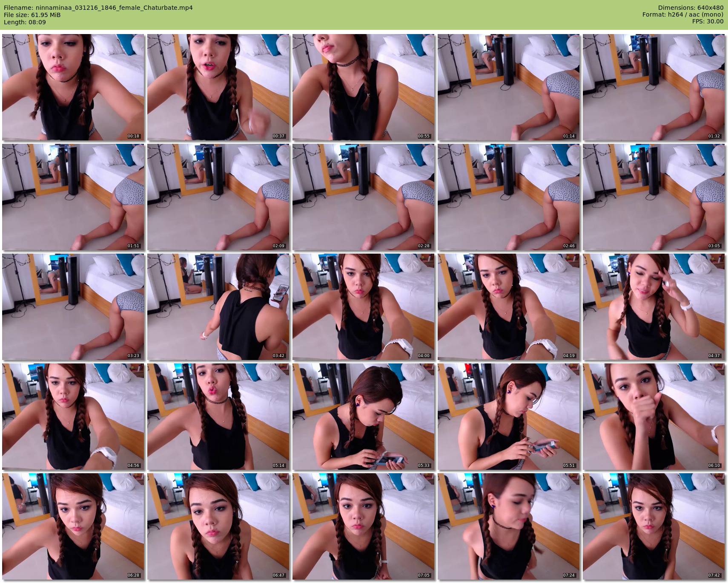
Task: Select the 05:51 video frame
Action: click(508, 417)
